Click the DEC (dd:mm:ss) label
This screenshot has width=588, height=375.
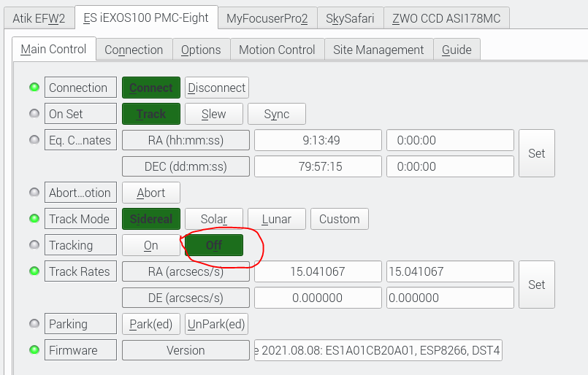[186, 166]
